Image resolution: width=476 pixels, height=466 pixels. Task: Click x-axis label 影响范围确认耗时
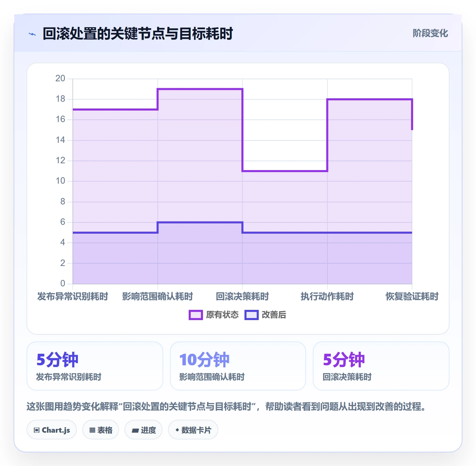click(157, 297)
